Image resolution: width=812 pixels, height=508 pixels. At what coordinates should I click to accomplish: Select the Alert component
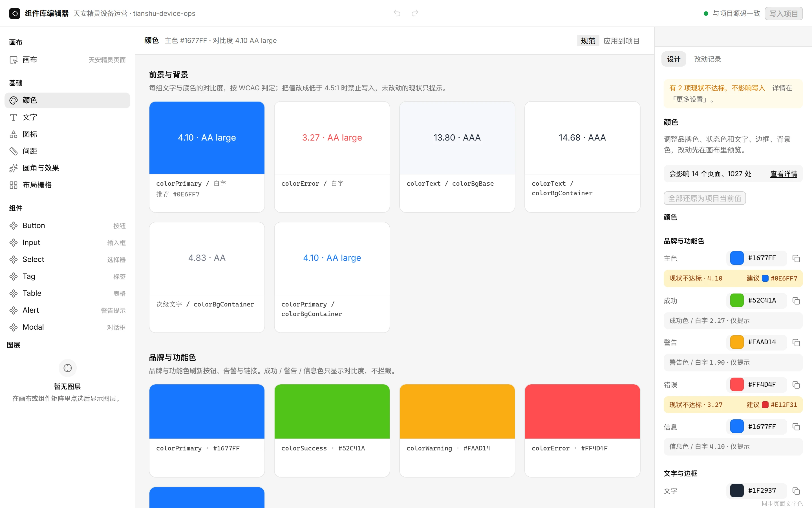point(67,310)
